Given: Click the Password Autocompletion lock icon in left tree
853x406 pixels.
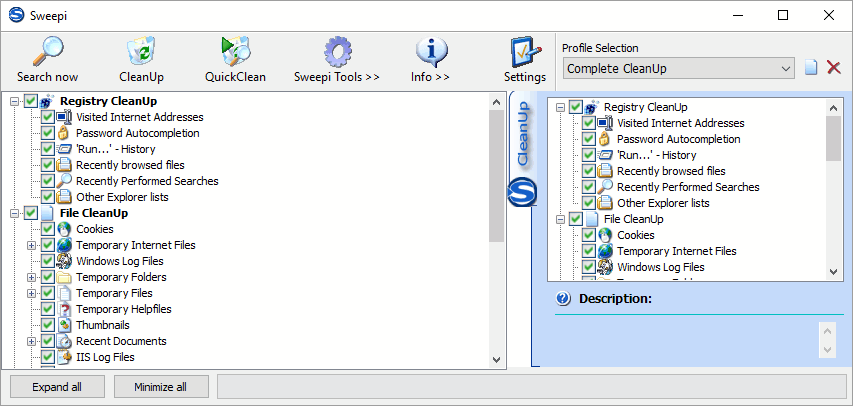Looking at the screenshot, I should [64, 133].
